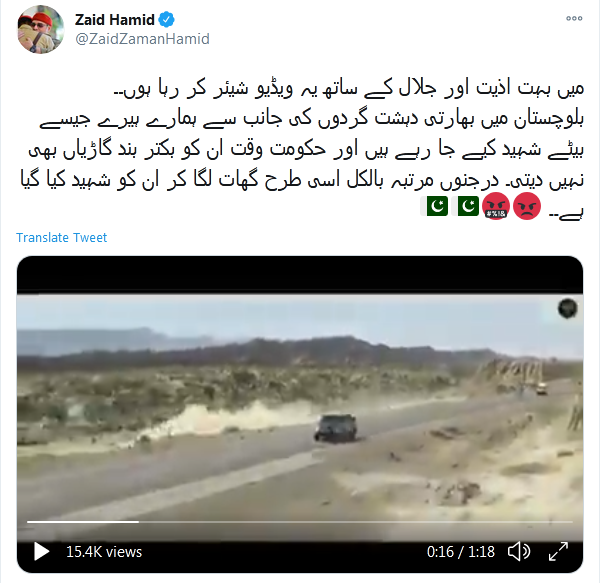
Task: Click the 15.4K views counter
Action: [x=104, y=552]
